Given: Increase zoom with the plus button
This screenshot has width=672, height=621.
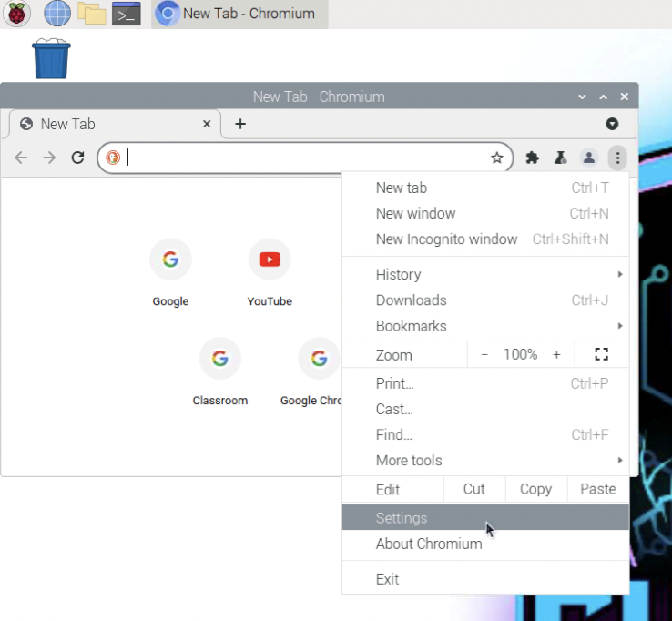Looking at the screenshot, I should 556,354.
